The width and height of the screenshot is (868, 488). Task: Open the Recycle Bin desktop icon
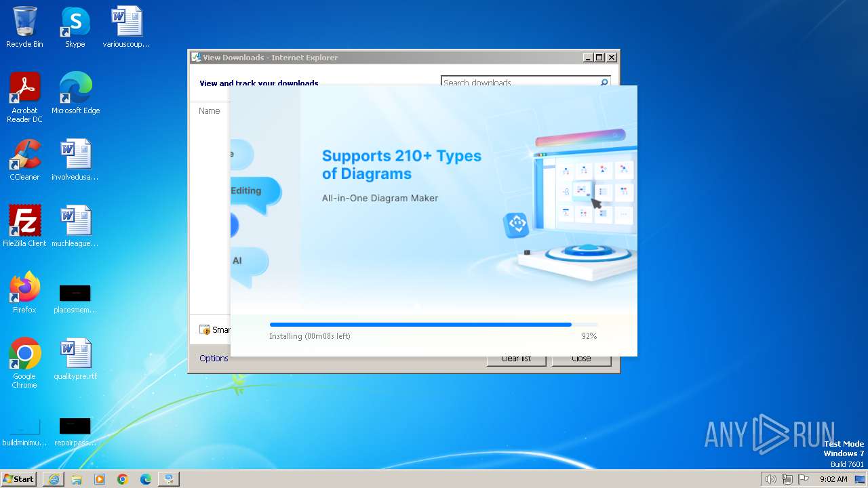(24, 27)
